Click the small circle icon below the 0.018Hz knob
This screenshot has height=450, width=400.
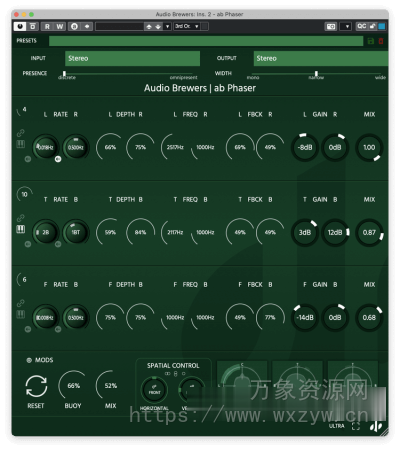click(28, 159)
